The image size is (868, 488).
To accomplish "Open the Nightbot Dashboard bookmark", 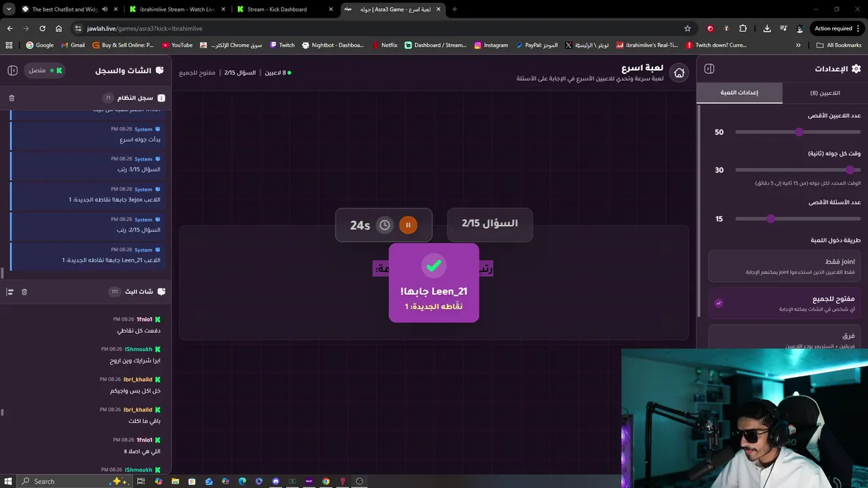I will pos(332,45).
